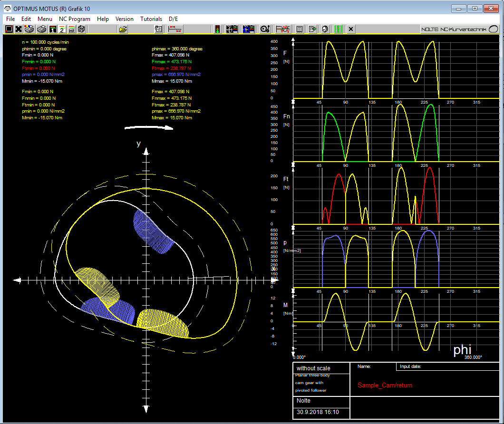Select the blue crosshair curves icon

click(249, 29)
